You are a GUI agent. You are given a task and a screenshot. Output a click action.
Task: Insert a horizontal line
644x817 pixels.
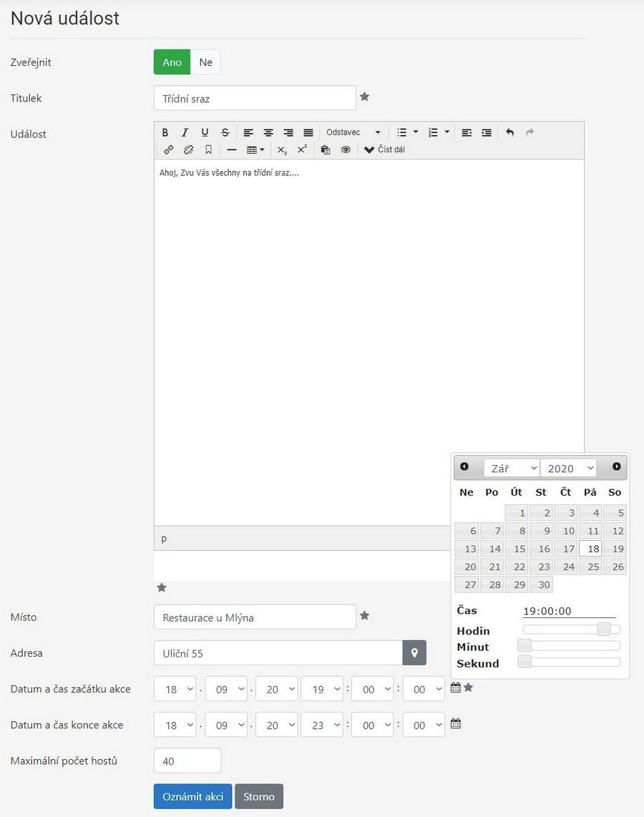(x=232, y=150)
